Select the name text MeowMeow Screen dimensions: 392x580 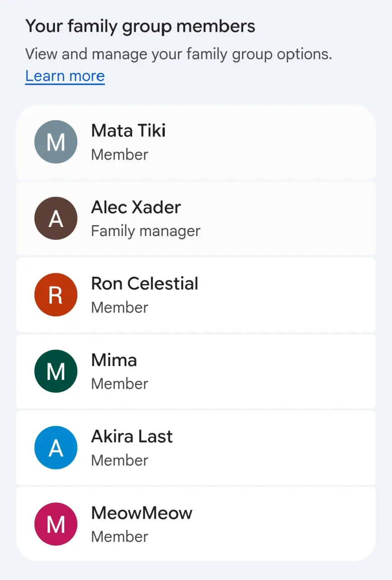coord(142,513)
